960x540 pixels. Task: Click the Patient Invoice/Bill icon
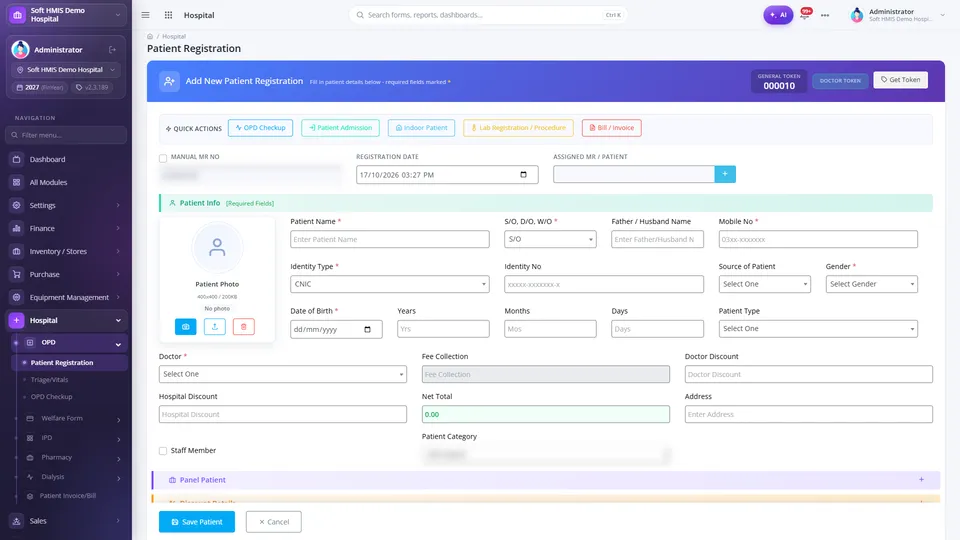[30, 496]
